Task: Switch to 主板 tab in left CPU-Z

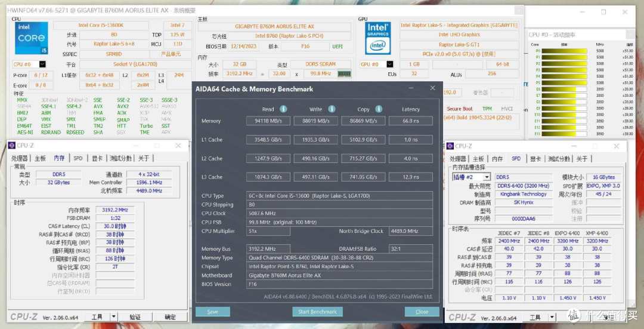Action: tap(41, 158)
